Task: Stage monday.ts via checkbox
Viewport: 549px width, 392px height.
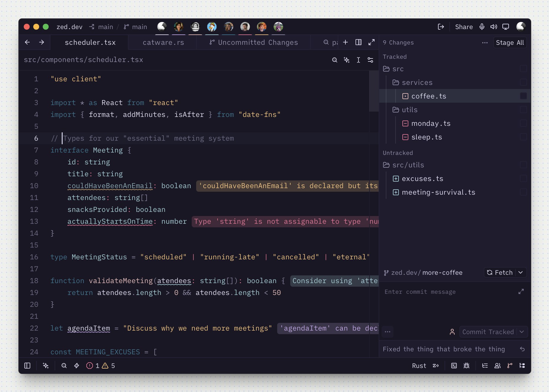Action: (523, 123)
